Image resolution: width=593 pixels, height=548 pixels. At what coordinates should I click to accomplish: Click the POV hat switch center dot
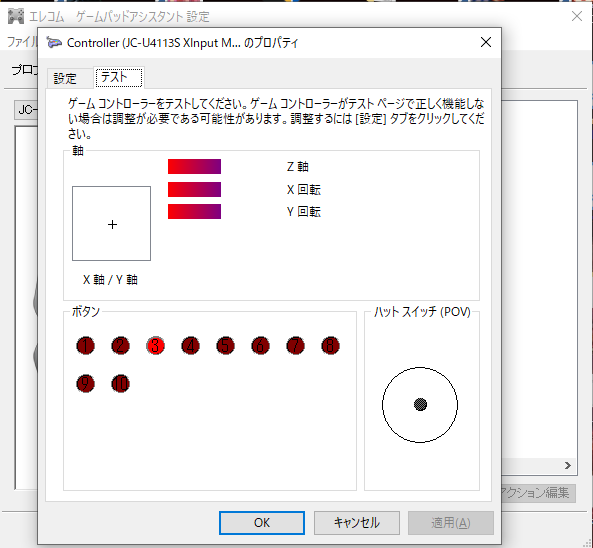click(420, 404)
